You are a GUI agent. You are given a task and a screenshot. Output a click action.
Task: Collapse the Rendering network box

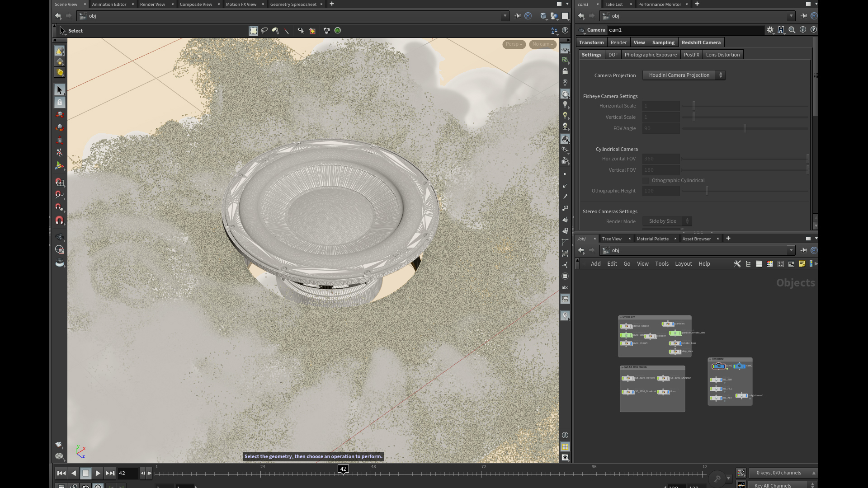tap(710, 359)
